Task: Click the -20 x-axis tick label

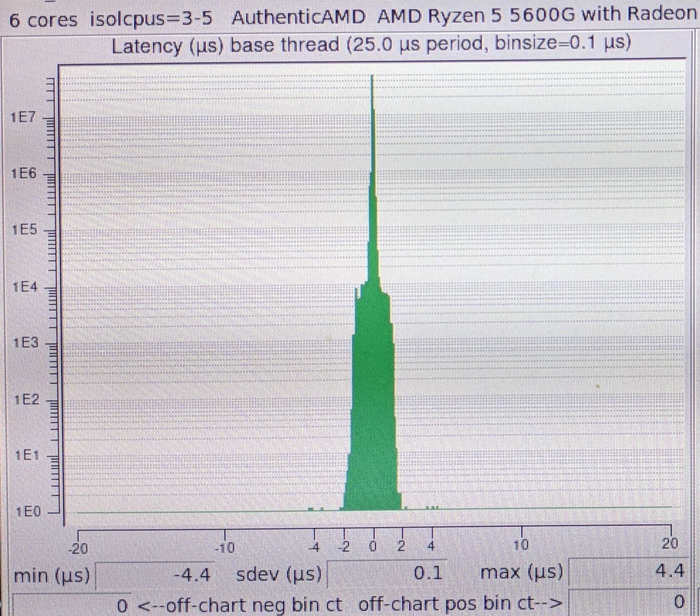Action: click(79, 548)
